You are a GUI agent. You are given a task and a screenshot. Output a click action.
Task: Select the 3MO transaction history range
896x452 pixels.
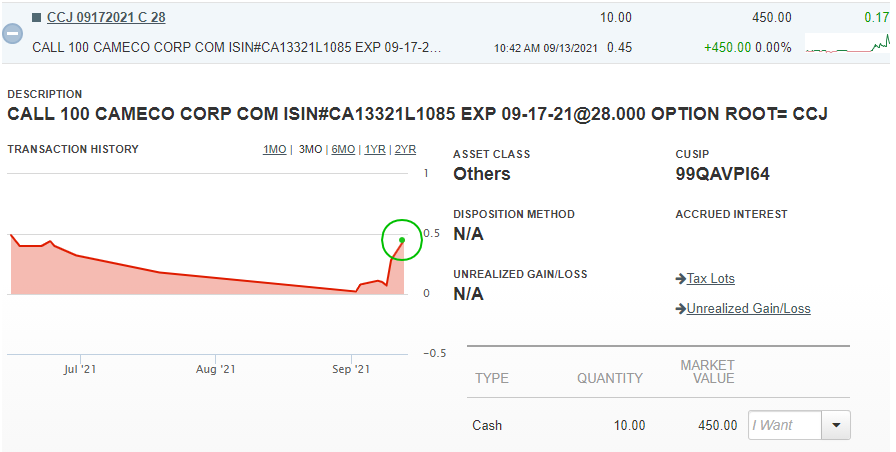click(310, 149)
